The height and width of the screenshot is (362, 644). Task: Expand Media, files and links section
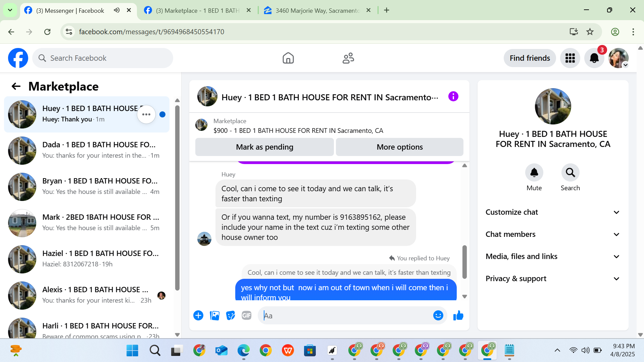click(x=553, y=256)
